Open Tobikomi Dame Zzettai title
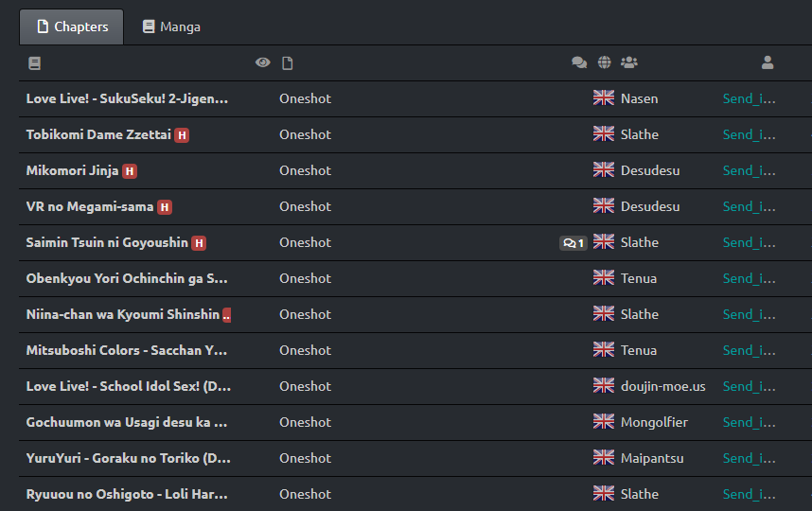Viewport: 812px width, 511px height. click(98, 134)
